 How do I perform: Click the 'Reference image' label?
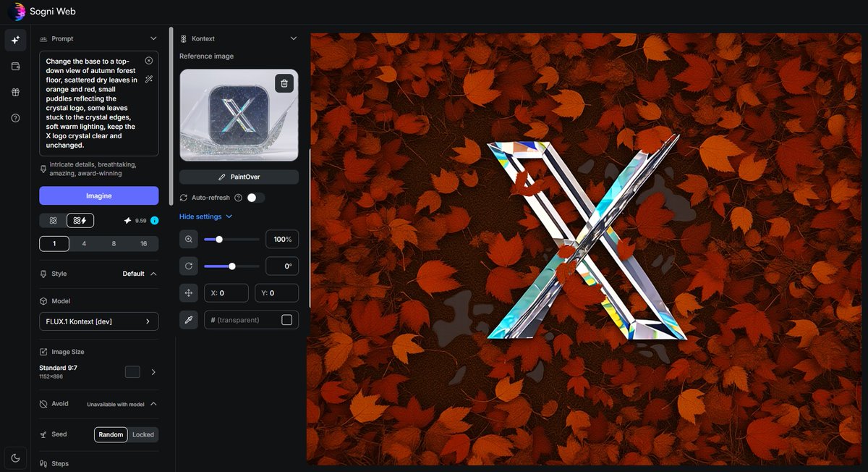point(206,56)
